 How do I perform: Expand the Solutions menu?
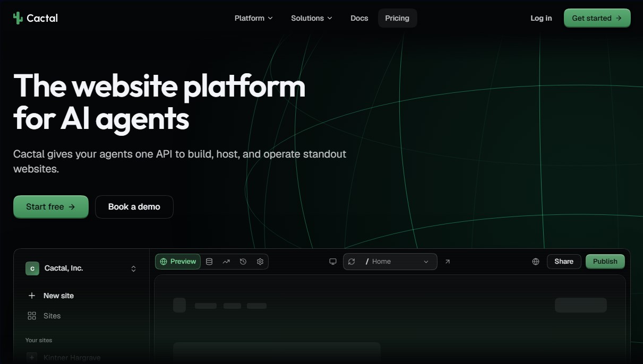312,18
